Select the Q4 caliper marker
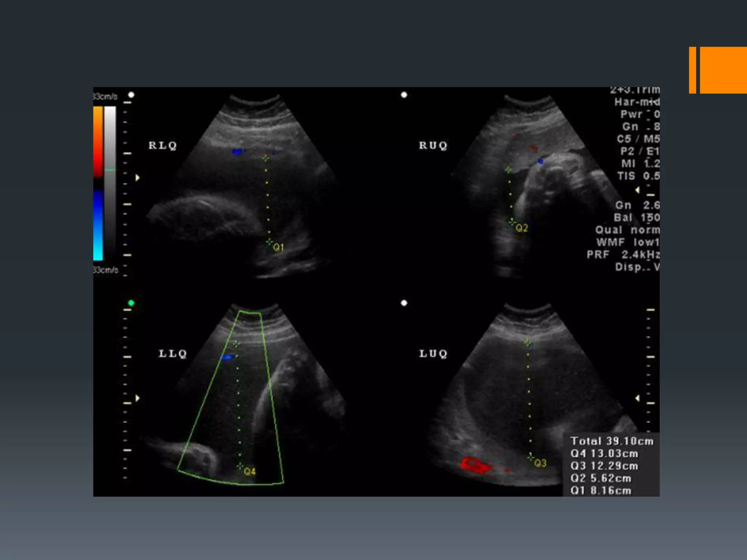This screenshot has height=560, width=747. click(240, 466)
